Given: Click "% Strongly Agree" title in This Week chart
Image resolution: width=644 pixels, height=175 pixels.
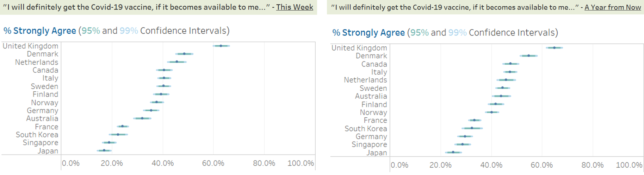Looking at the screenshot, I should 40,31.
